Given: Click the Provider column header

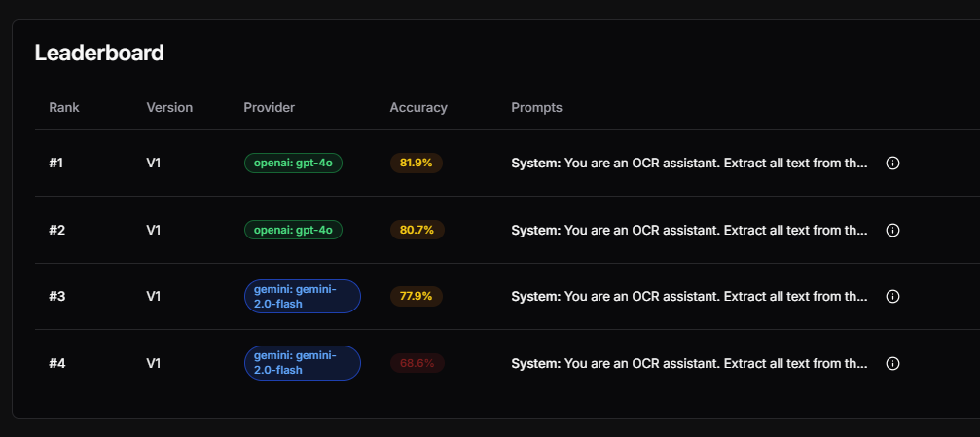Looking at the screenshot, I should click(269, 107).
